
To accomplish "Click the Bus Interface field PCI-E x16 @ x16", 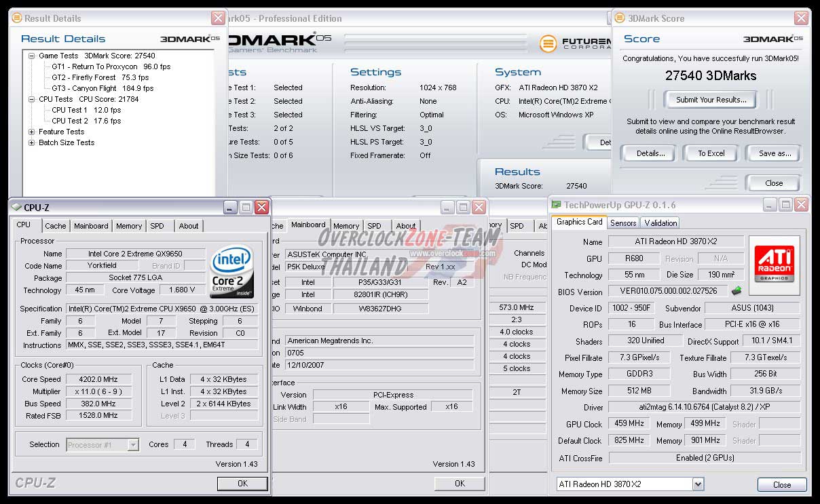I will pos(753,324).
